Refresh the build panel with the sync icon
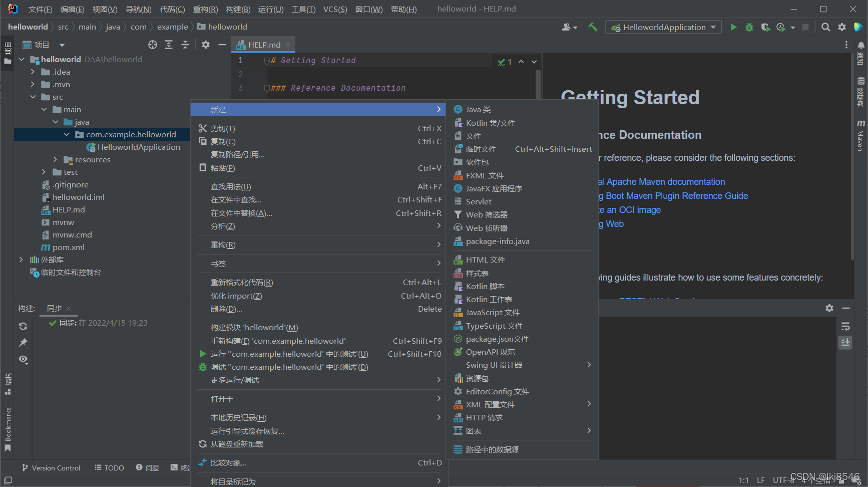Image resolution: width=868 pixels, height=487 pixels. (23, 326)
